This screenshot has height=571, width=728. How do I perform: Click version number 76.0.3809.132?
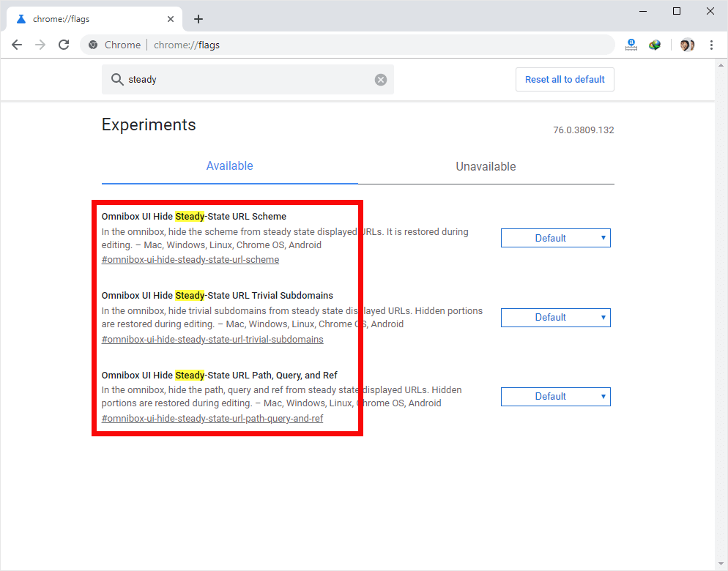coord(583,130)
